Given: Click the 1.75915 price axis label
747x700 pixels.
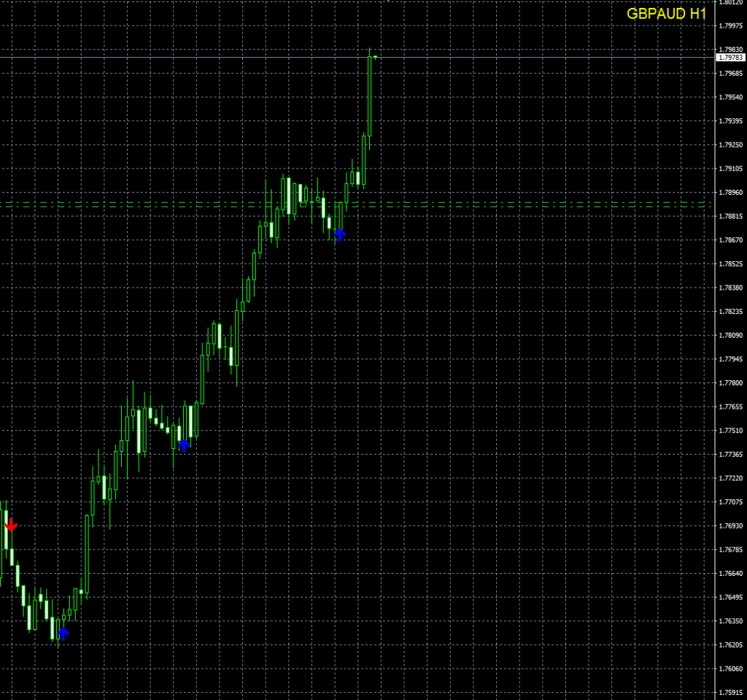Looking at the screenshot, I should (x=730, y=693).
